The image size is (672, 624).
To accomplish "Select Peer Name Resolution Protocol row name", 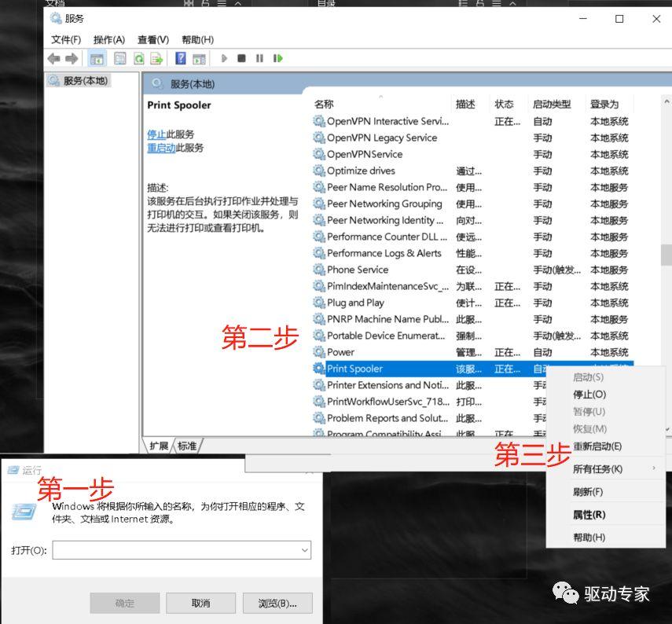I will click(x=387, y=187).
